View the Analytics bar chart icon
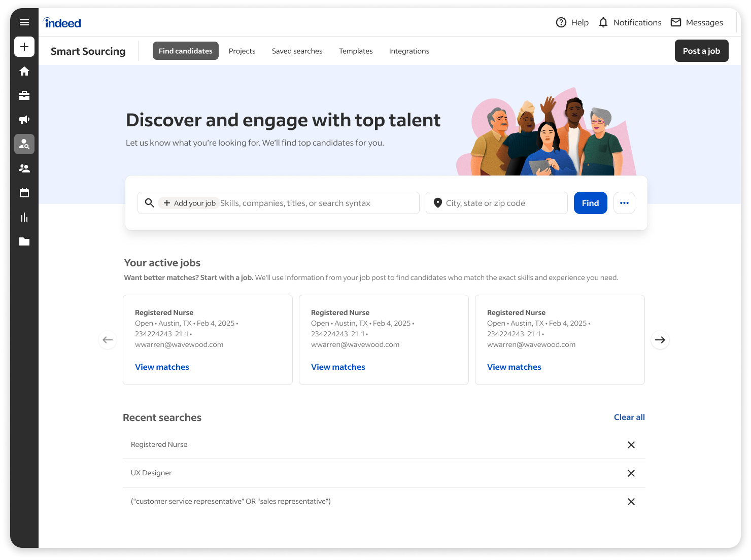The width and height of the screenshot is (751, 560). [24, 217]
